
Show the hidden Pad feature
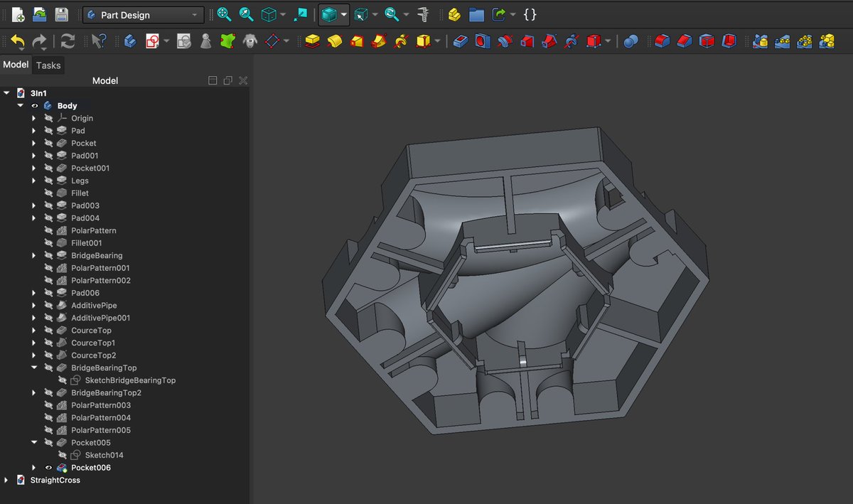point(48,131)
